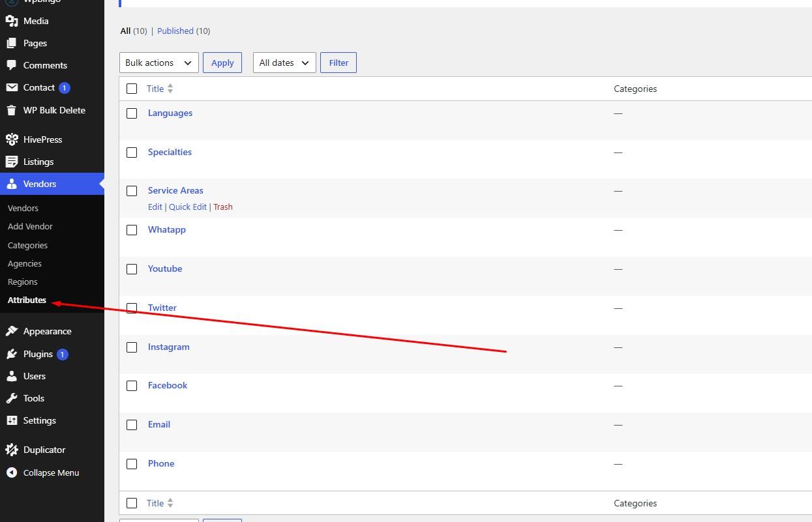Open the Phone attribute
The height and width of the screenshot is (522, 812).
tap(161, 463)
